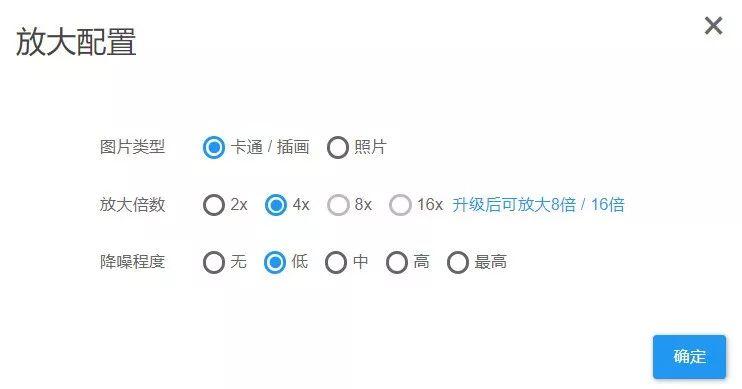Select the disabled 8x magnification radio
The width and height of the screenshot is (742, 389).
tap(338, 205)
